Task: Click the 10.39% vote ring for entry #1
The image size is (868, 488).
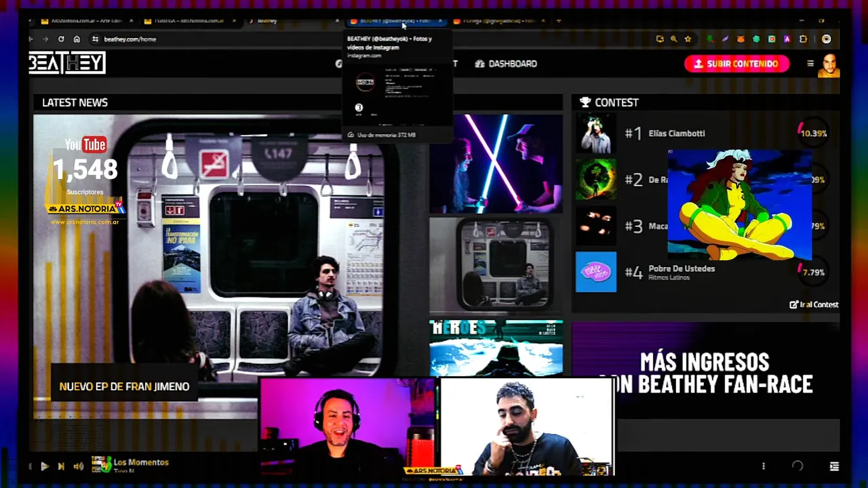Action: [812, 134]
